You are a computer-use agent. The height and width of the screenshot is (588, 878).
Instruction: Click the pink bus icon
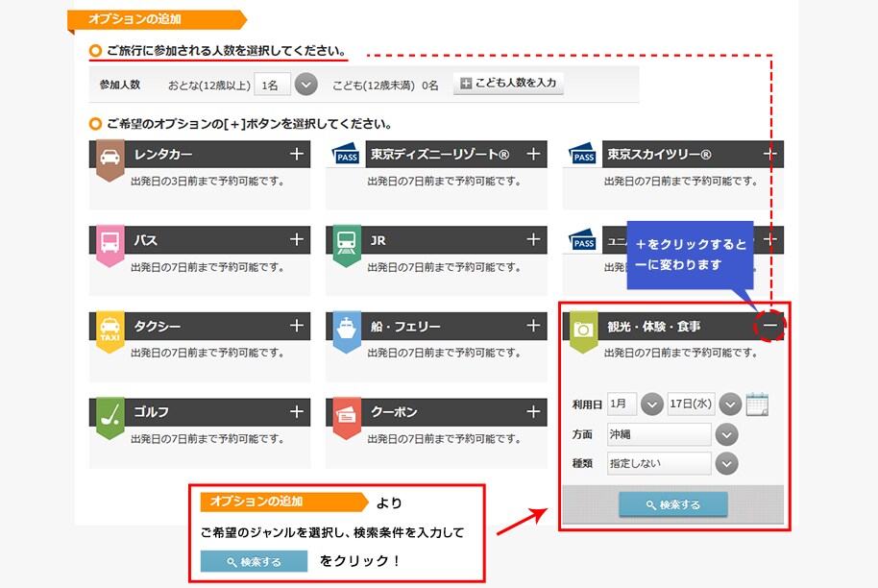(x=110, y=242)
